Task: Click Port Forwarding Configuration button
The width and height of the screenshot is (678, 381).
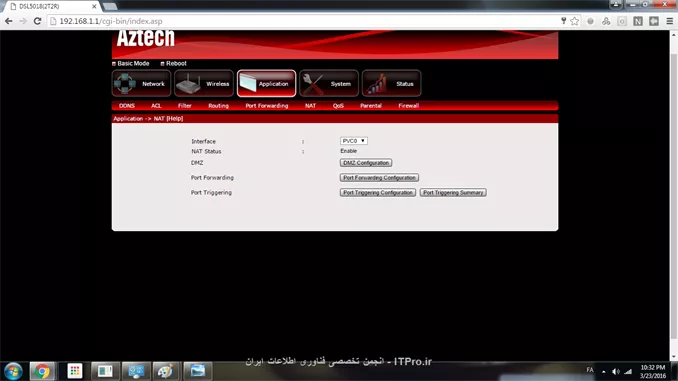Action: (x=379, y=178)
